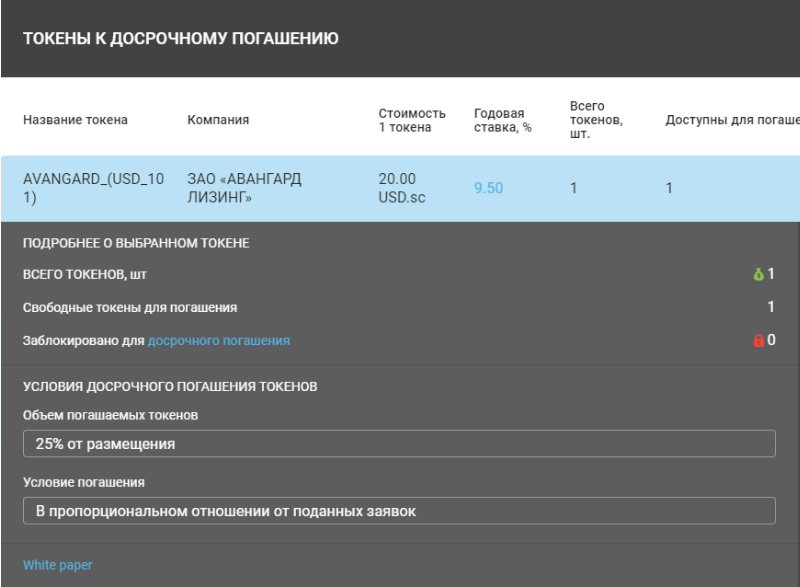The image size is (800, 587).
Task: Click the Объем погашаемых токенов field
Action: point(399,444)
